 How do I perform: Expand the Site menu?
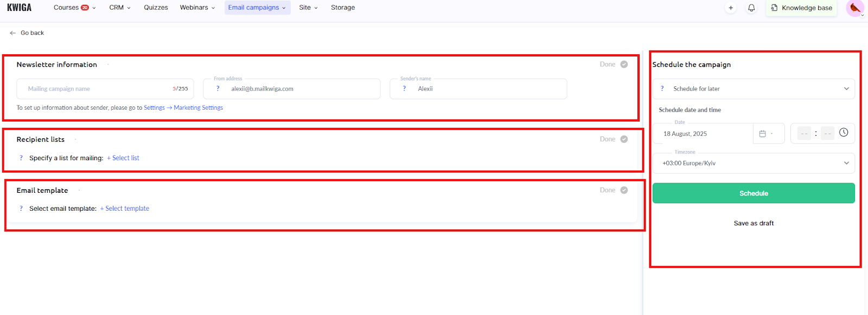(308, 8)
